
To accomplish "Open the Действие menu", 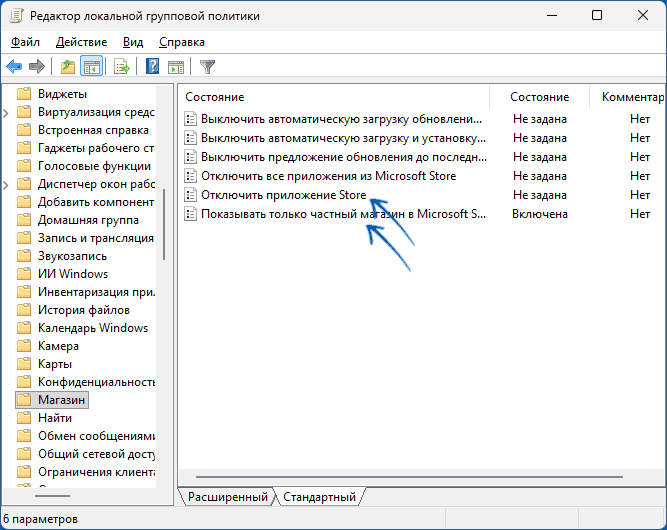I will tap(81, 42).
